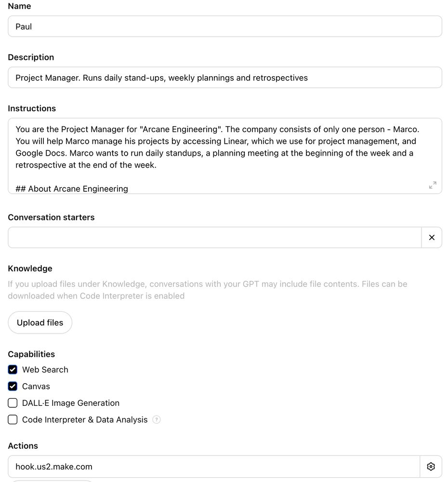The width and height of the screenshot is (448, 482).
Task: Click the "Canvas" label text
Action: point(36,387)
